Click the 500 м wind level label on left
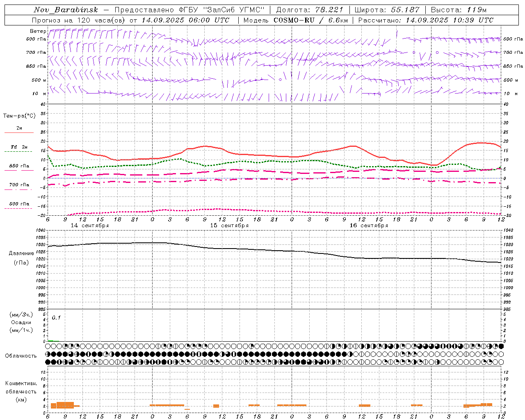Viewport: 525px width, 420px height. pos(39,80)
